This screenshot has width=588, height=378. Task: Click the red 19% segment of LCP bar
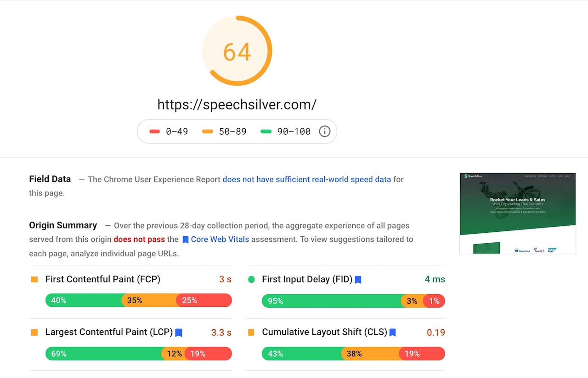(208, 354)
